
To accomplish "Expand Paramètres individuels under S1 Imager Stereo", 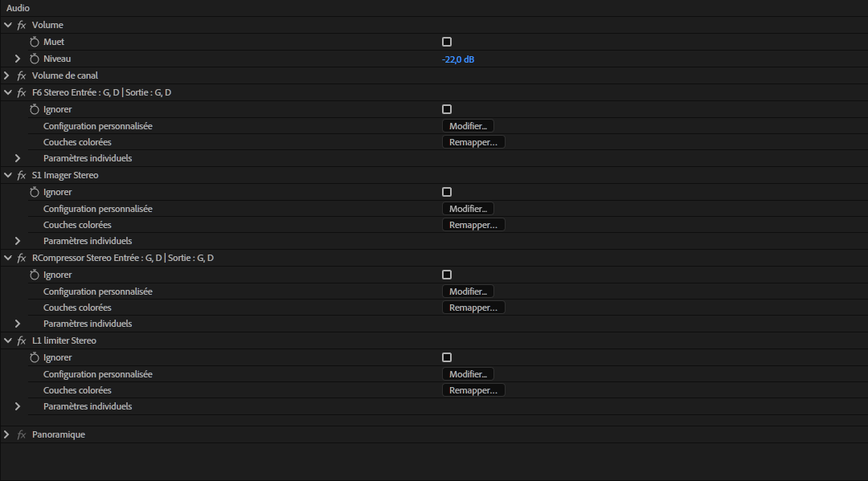I will tap(18, 241).
